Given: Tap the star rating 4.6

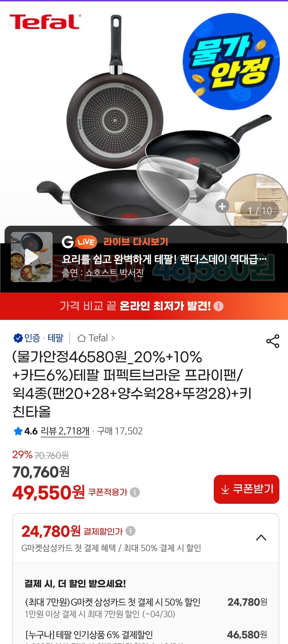Looking at the screenshot, I should [x=25, y=431].
